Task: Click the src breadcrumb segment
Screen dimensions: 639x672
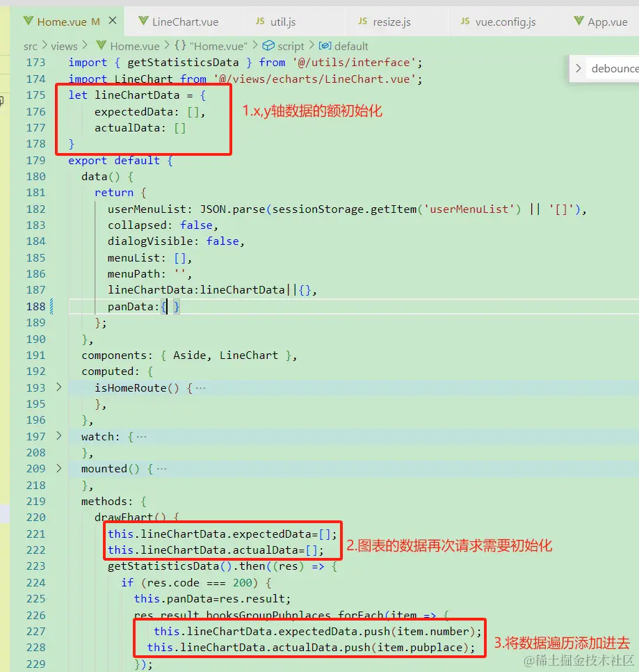Action: (x=31, y=47)
